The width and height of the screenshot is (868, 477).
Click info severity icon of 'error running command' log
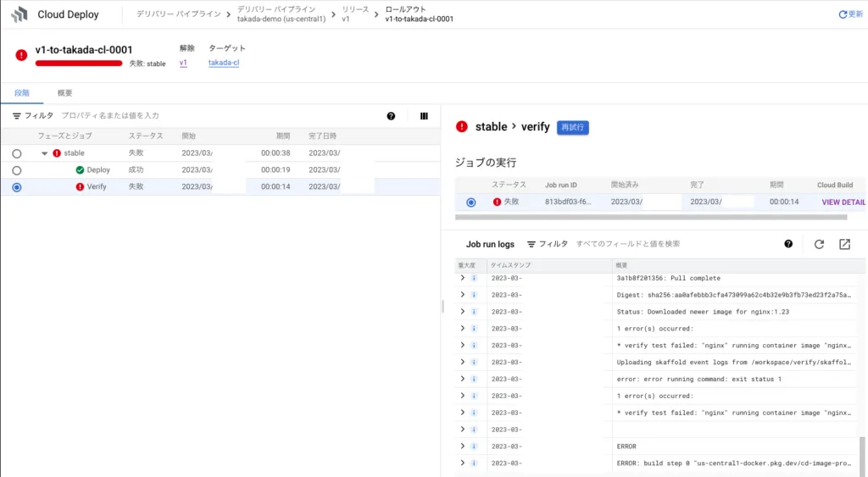coord(474,379)
